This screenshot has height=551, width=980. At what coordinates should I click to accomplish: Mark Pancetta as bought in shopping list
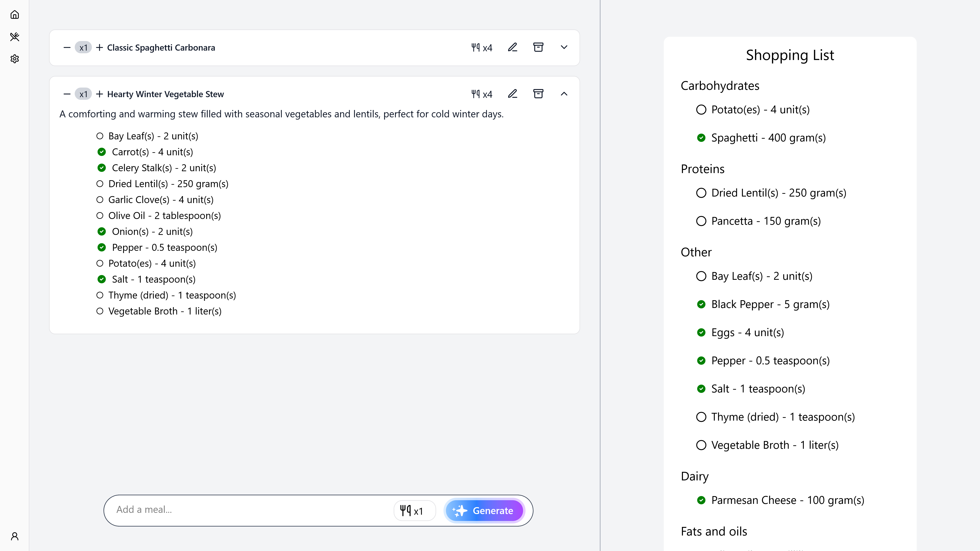(x=701, y=221)
